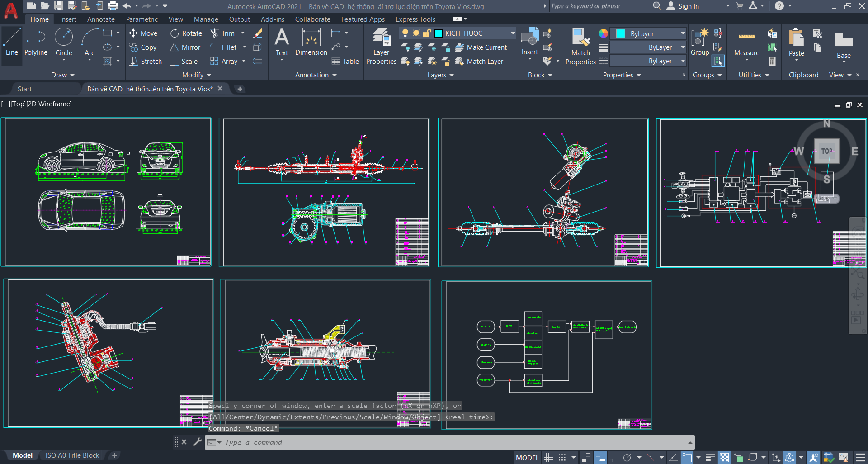This screenshot has width=868, height=464.
Task: Click the Group tool
Action: 700,42
